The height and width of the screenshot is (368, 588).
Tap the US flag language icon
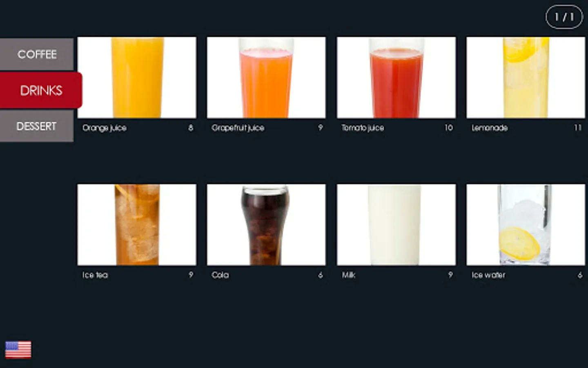(x=18, y=350)
